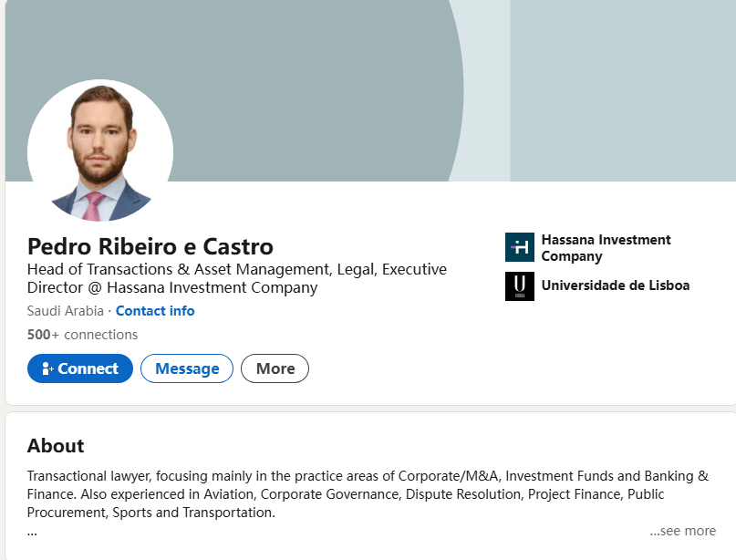Click the About section heading
The width and height of the screenshot is (736, 560).
click(56, 446)
